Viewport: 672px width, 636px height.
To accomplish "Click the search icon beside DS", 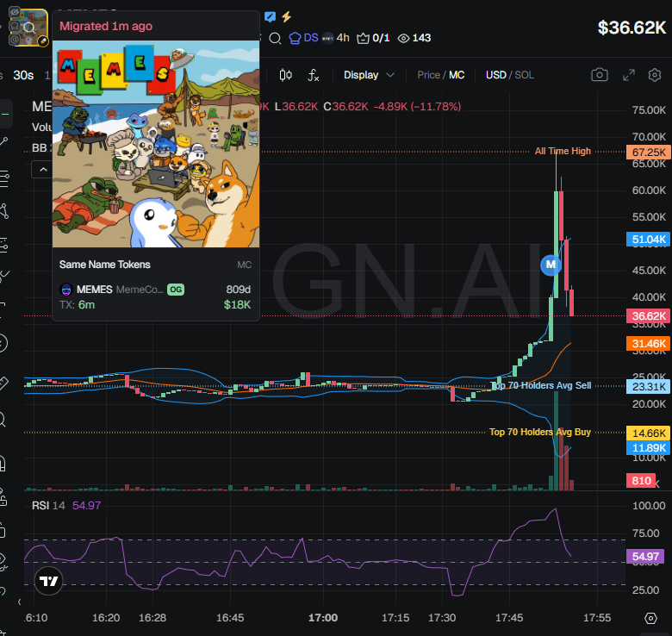I will (275, 39).
